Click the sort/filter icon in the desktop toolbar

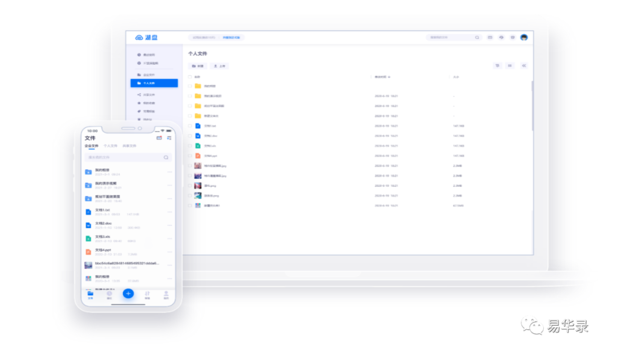coord(497,66)
